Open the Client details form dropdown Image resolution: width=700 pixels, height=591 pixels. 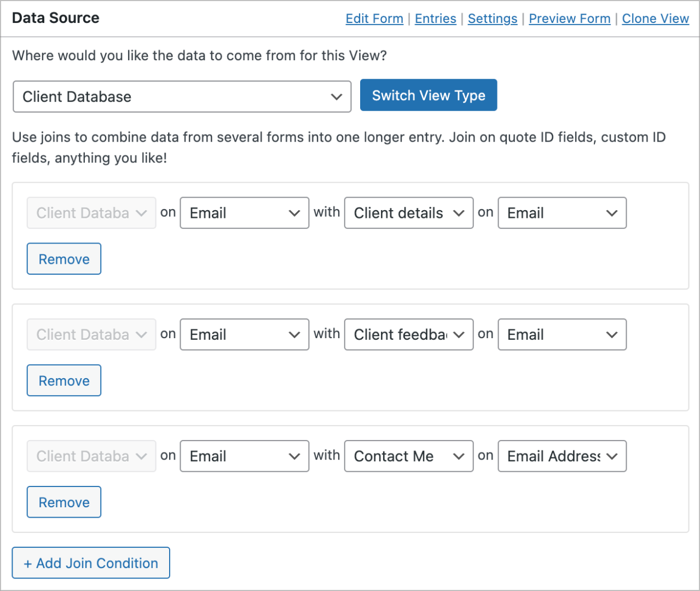coord(408,213)
